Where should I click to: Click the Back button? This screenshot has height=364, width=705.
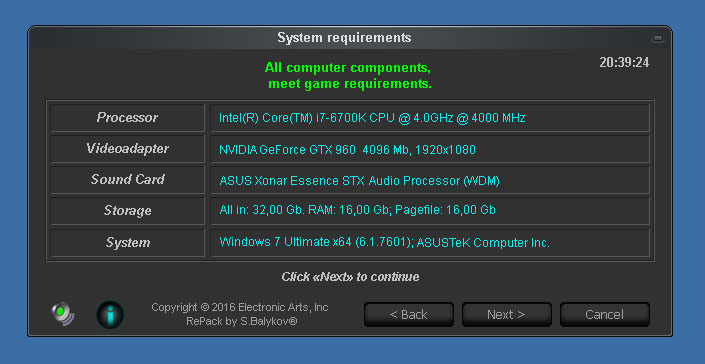tap(409, 315)
